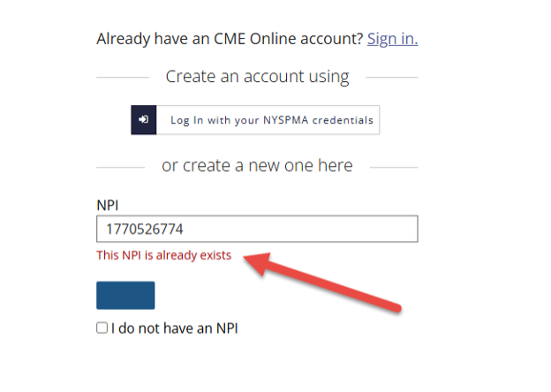The width and height of the screenshot is (551, 392).
Task: Focus the NPI number input field
Action: click(257, 229)
